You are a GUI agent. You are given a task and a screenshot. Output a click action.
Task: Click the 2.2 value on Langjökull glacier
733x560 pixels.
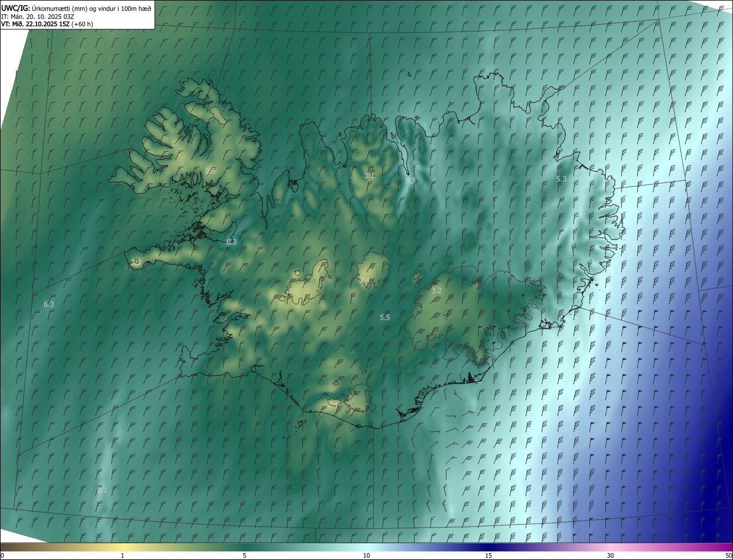[x=294, y=291]
